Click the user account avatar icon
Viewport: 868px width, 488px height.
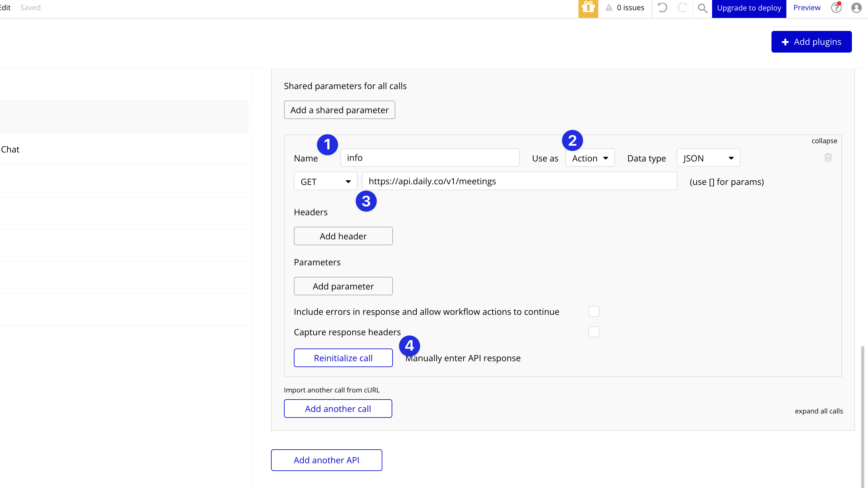pos(857,8)
